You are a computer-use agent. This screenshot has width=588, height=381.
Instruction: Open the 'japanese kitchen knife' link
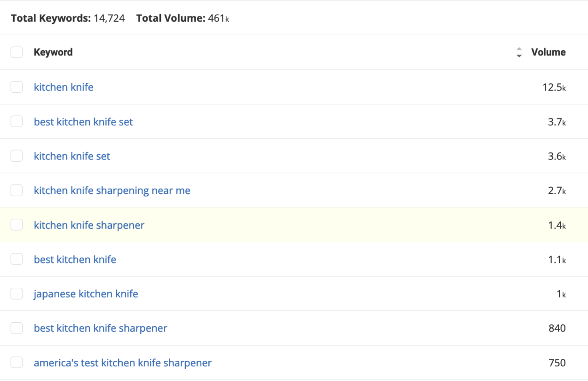point(86,294)
